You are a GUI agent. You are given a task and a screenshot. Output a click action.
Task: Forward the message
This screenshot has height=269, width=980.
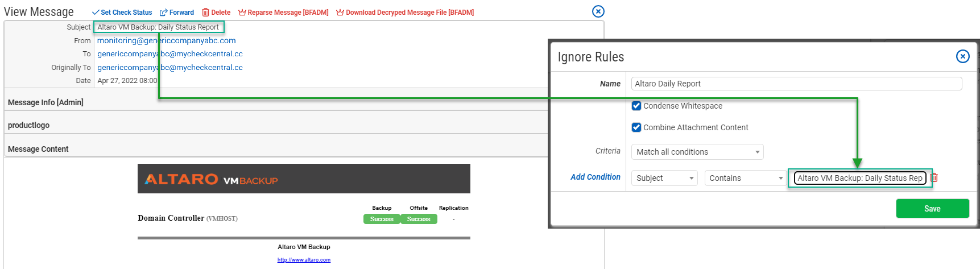coord(177,13)
